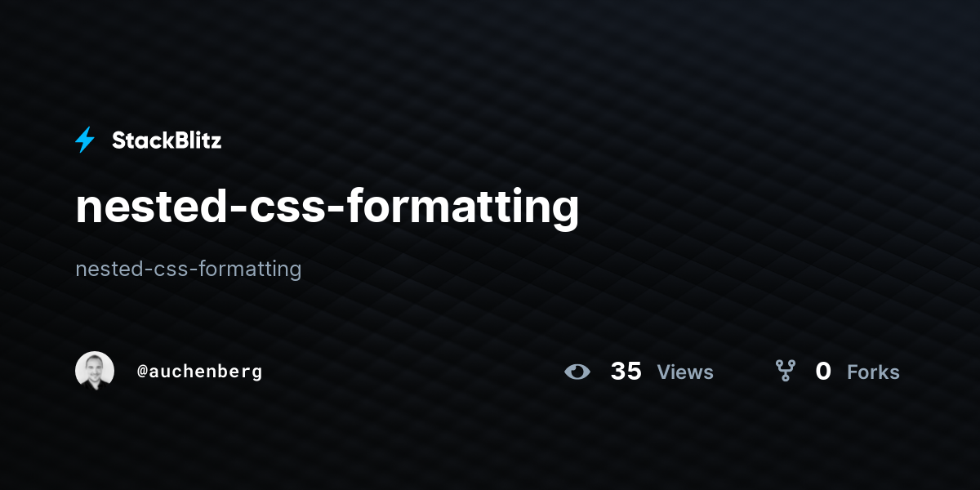Click the "Stack" part of the StackBlitz logo
This screenshot has height=490, width=980.
(x=140, y=140)
